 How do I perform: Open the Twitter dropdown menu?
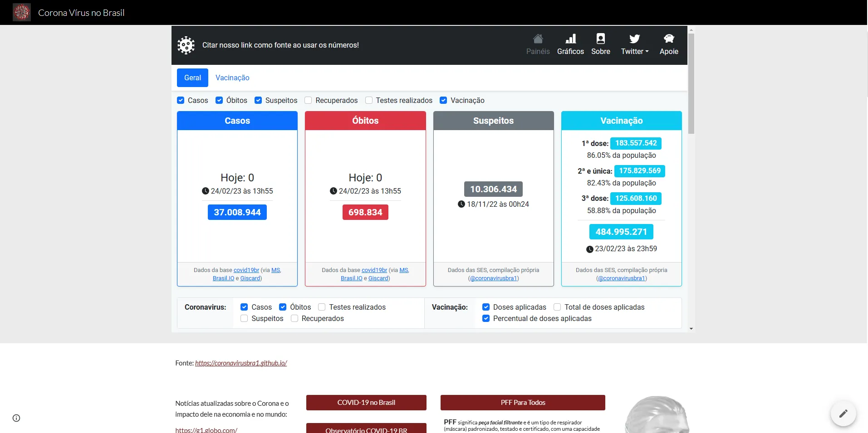click(634, 44)
